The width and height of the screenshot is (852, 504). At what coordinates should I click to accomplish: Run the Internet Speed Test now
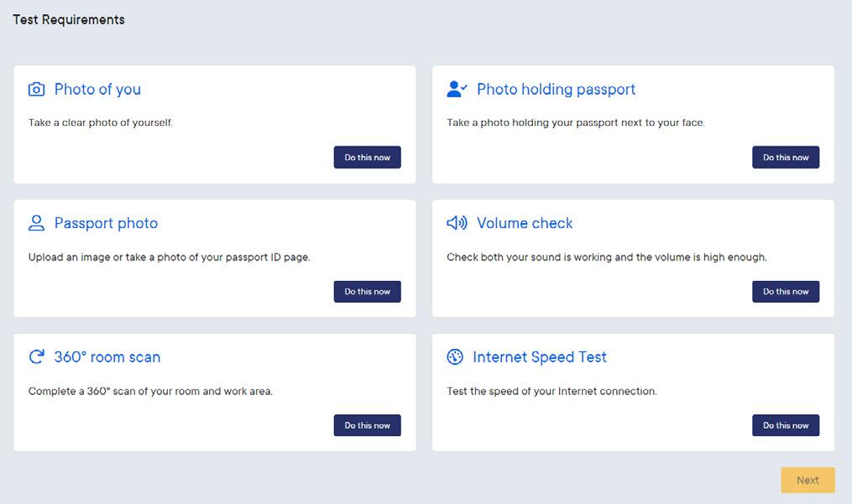(x=785, y=425)
